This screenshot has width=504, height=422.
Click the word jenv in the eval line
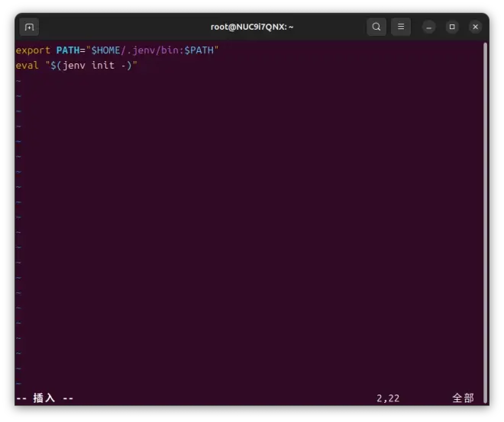point(74,66)
